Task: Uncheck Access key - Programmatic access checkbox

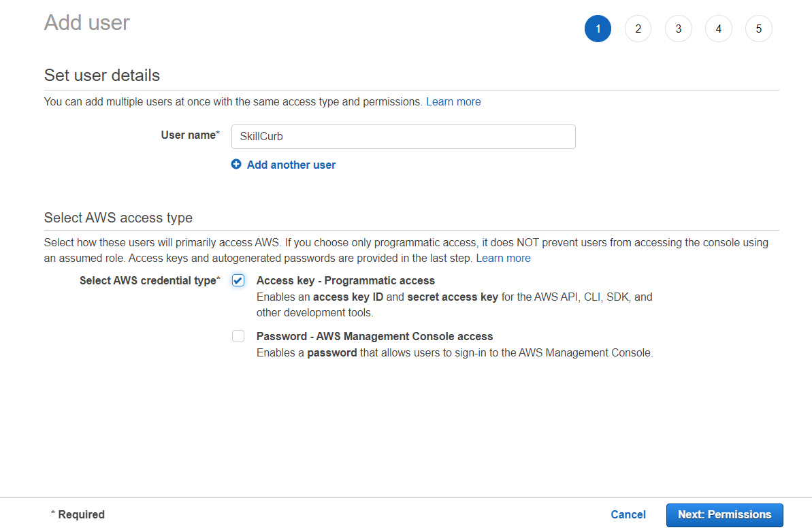Action: (238, 280)
